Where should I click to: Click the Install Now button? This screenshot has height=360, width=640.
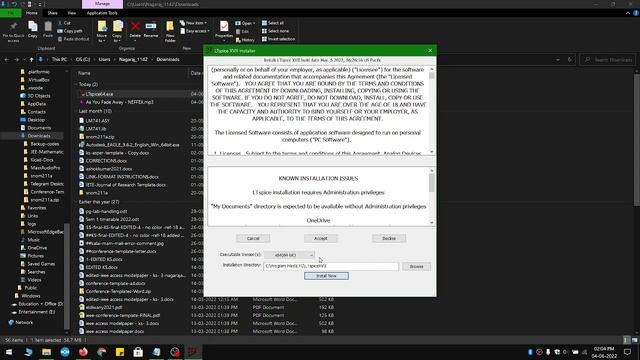326,276
